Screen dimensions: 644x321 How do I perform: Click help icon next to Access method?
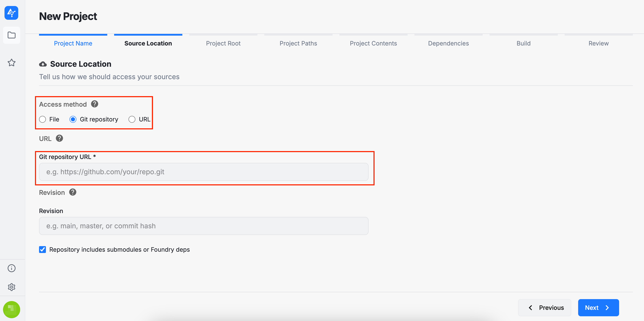click(95, 104)
